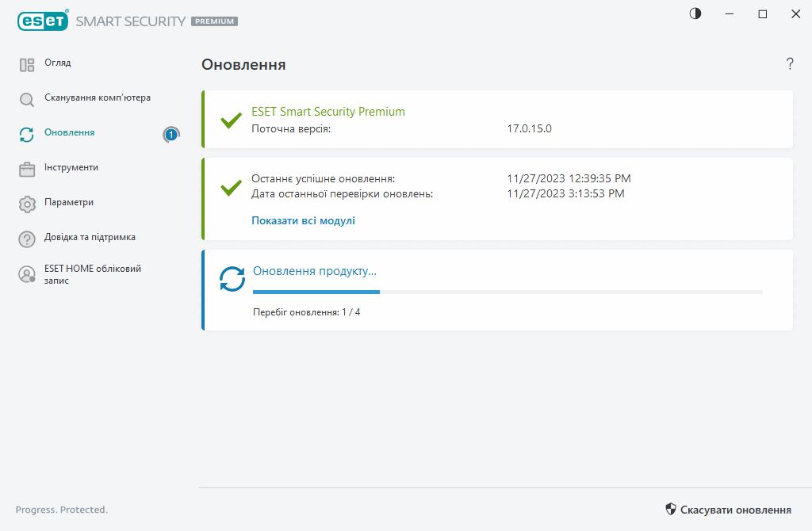Click the Update (Оновлення) refresh icon in sidebar
Viewport: 812px width, 531px height.
[x=27, y=135]
